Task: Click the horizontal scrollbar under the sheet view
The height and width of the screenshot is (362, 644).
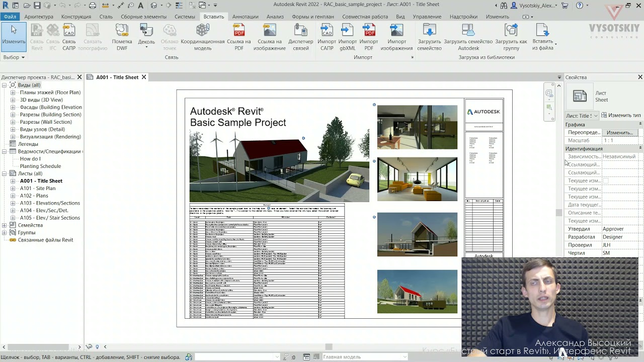Action: point(329,346)
